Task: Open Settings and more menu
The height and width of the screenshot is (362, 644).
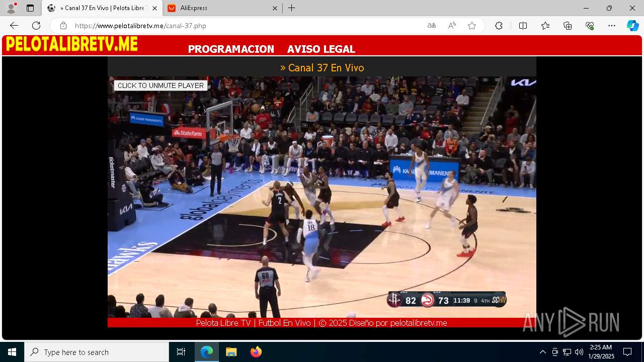Action: (x=612, y=26)
